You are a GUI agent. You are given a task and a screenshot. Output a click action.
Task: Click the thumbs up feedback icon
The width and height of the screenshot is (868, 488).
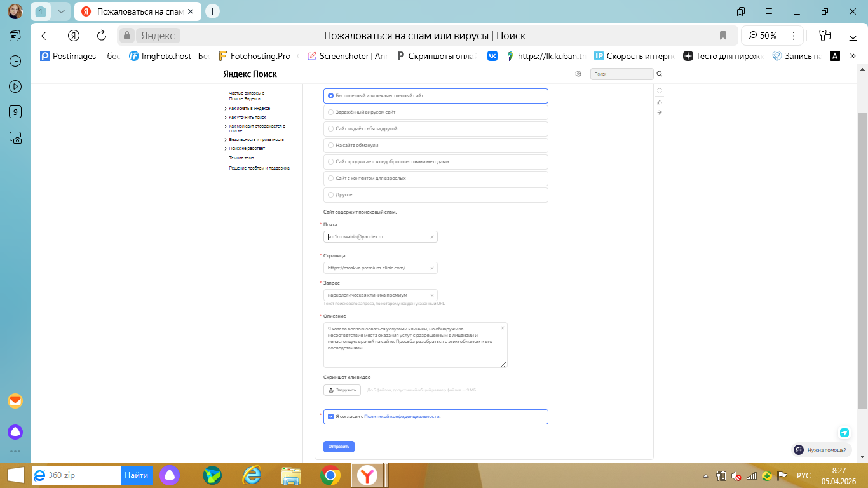(660, 102)
